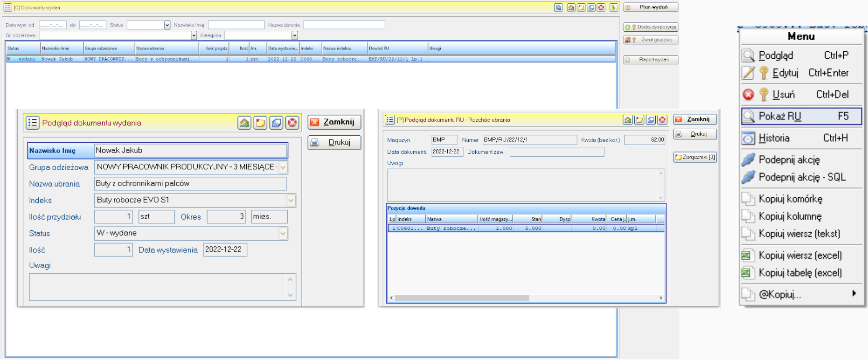The width and height of the screenshot is (868, 360).
Task: Click lifebuoy help icon in Dokumenty wydań toolbar
Action: (x=601, y=7)
